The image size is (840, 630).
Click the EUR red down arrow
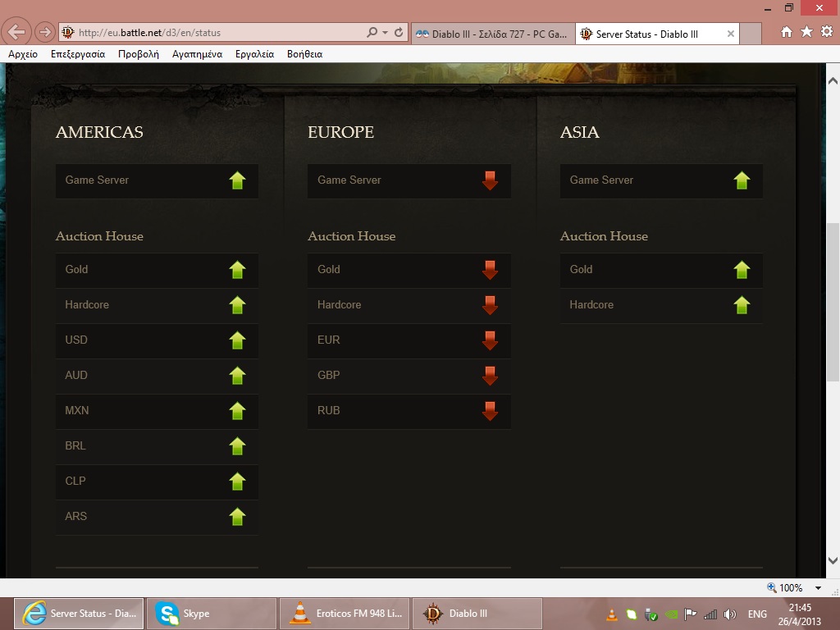coord(490,340)
